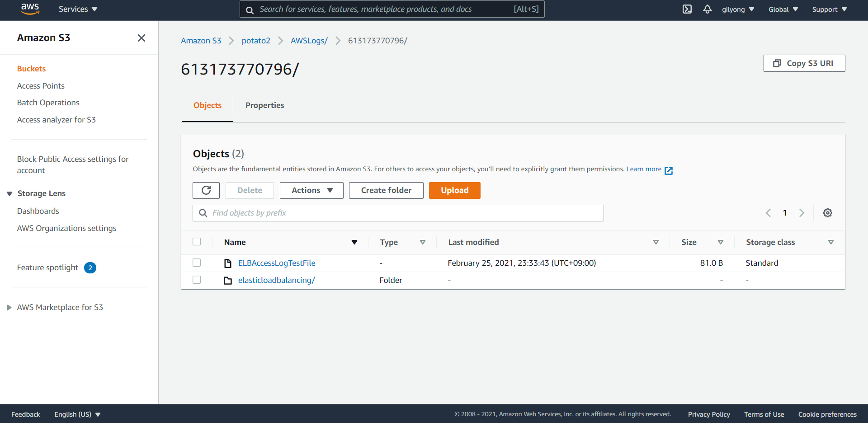Image resolution: width=868 pixels, height=423 pixels.
Task: Click the Feature spotlight badge 2
Action: click(x=90, y=268)
